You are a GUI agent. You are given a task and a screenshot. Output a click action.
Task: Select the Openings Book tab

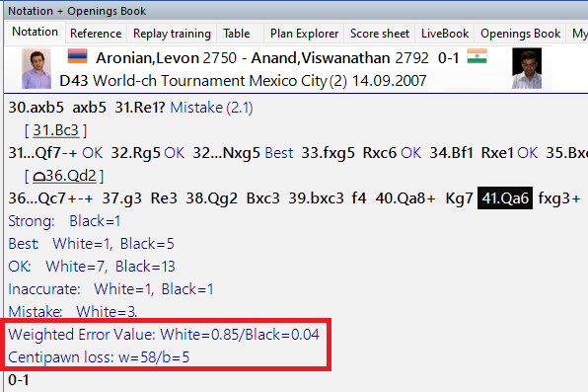(521, 34)
